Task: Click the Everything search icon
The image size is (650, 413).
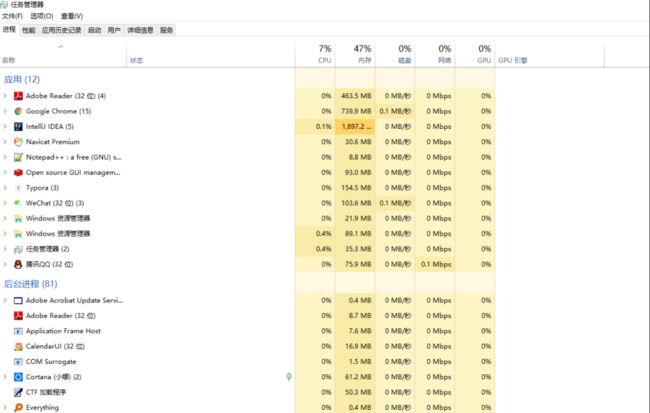Action: click(x=18, y=408)
